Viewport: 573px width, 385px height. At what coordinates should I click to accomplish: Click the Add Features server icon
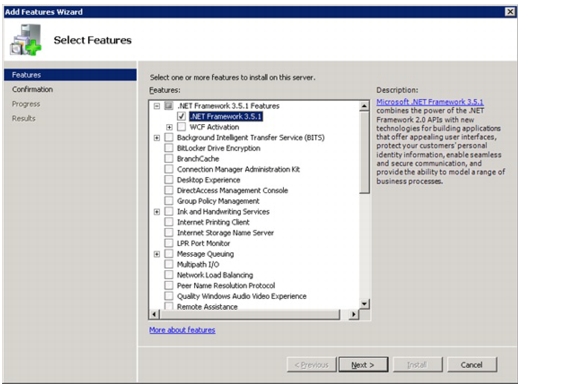[x=26, y=40]
